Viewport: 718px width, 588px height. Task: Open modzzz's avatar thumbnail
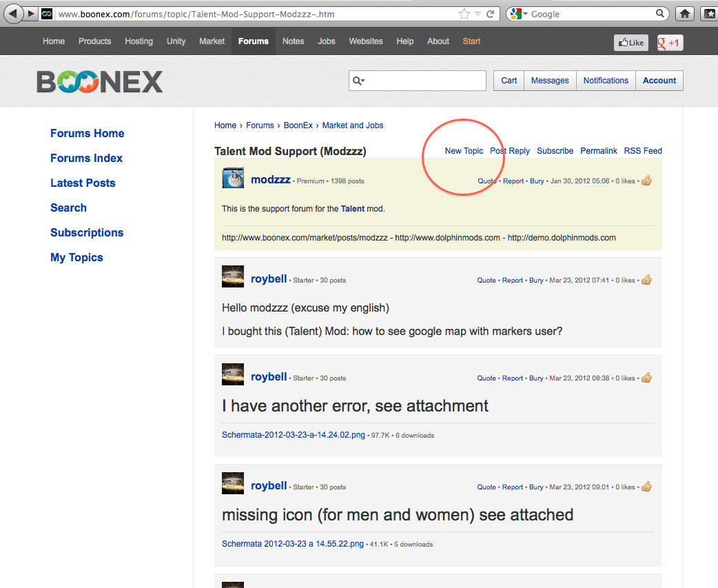233,178
